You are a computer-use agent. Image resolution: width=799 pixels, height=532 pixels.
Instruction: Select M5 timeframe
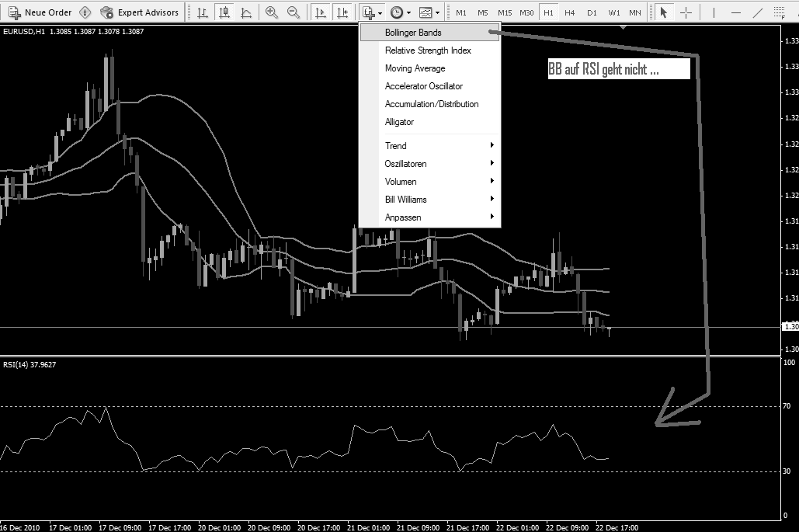point(482,12)
